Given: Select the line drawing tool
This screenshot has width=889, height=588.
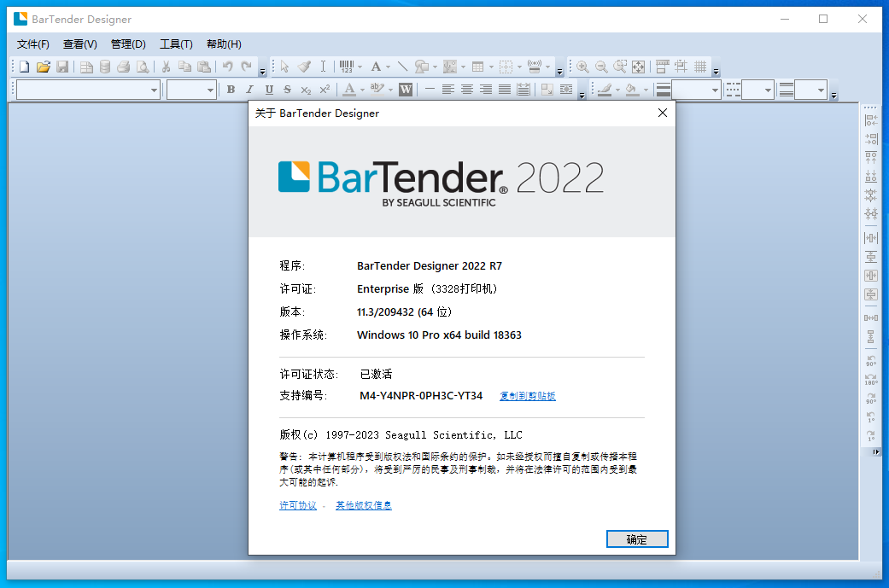Looking at the screenshot, I should (x=402, y=67).
